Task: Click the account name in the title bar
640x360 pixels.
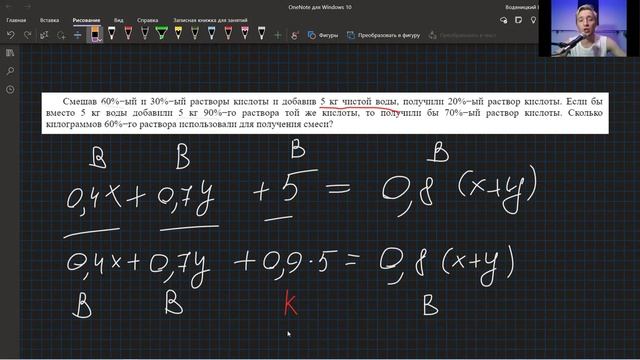Action: pos(521,7)
